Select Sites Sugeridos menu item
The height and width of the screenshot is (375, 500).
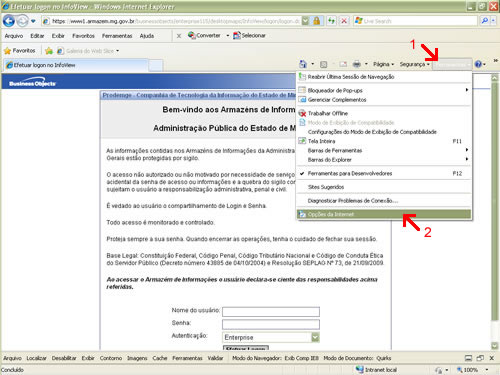[x=384, y=187]
